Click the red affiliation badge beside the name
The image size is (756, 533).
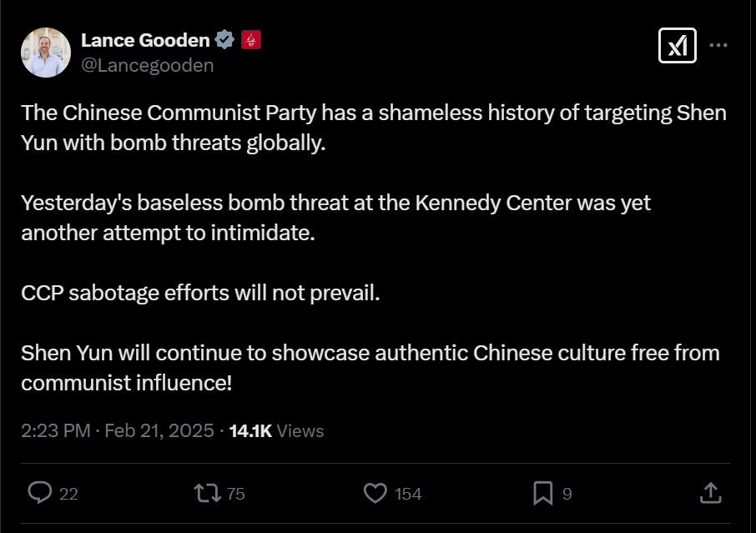click(251, 39)
